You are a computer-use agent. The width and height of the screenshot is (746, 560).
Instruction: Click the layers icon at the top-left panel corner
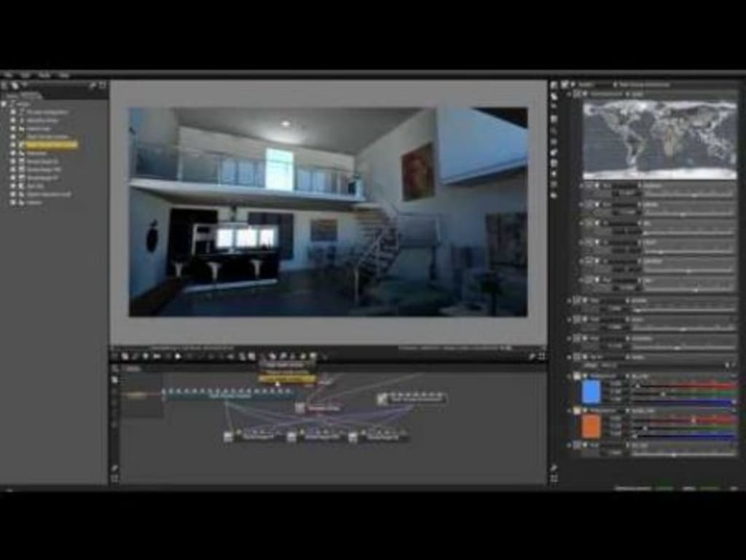pos(5,85)
